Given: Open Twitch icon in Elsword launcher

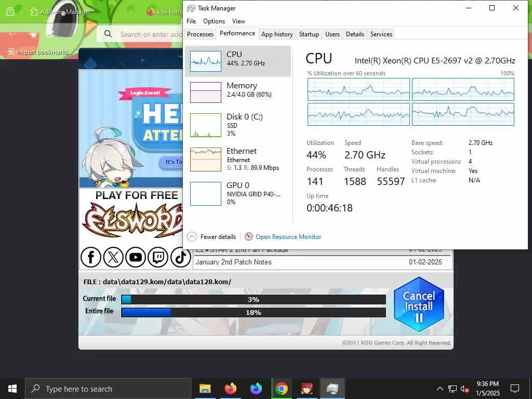Looking at the screenshot, I should pos(158,257).
